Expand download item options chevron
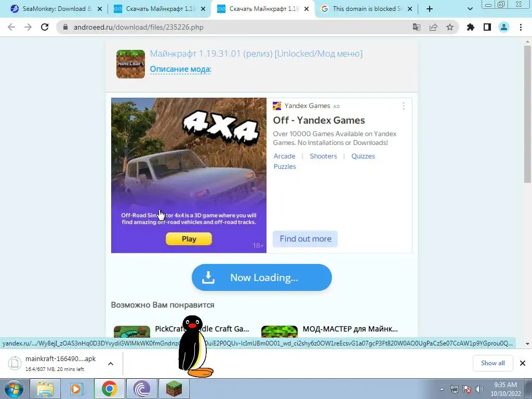The image size is (532, 399). pos(111,364)
